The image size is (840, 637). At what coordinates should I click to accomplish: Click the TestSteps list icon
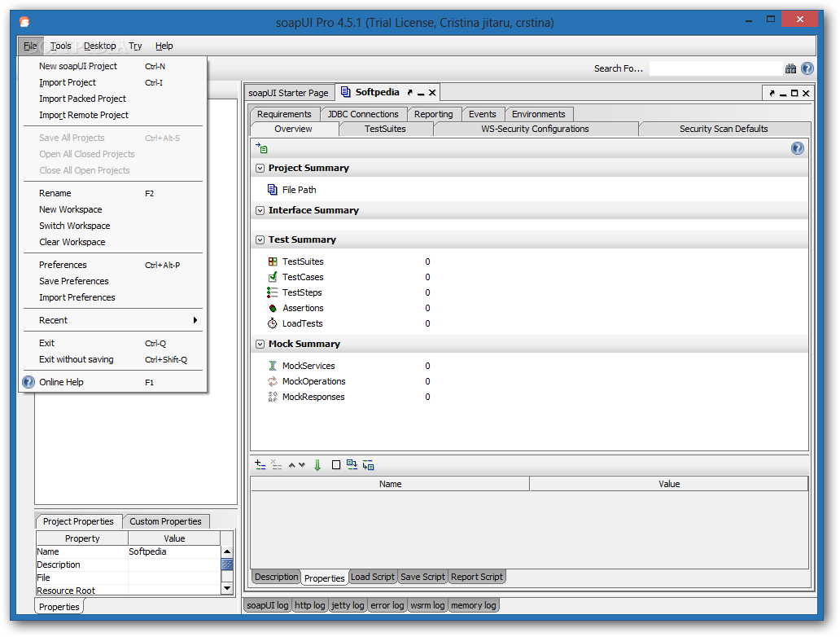[272, 292]
